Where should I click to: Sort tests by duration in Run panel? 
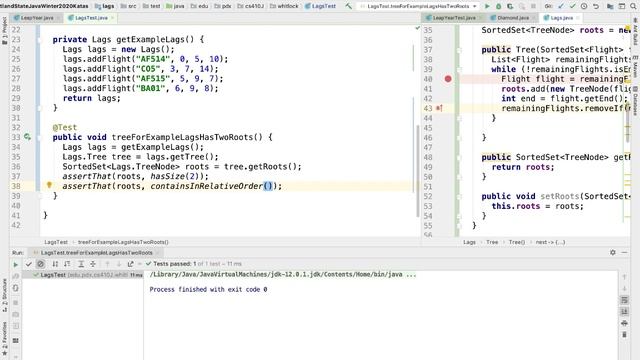coord(67,264)
